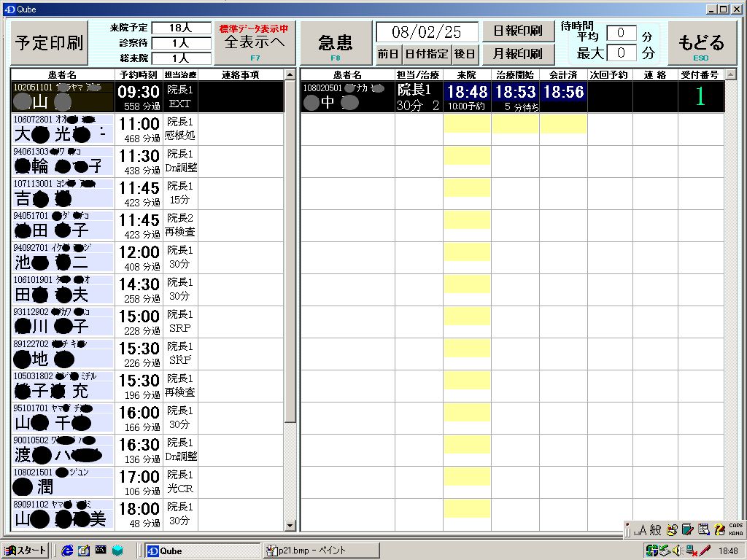This screenshot has width=747, height=560.
Task: Click the red pen tray icon
Action: (x=704, y=551)
